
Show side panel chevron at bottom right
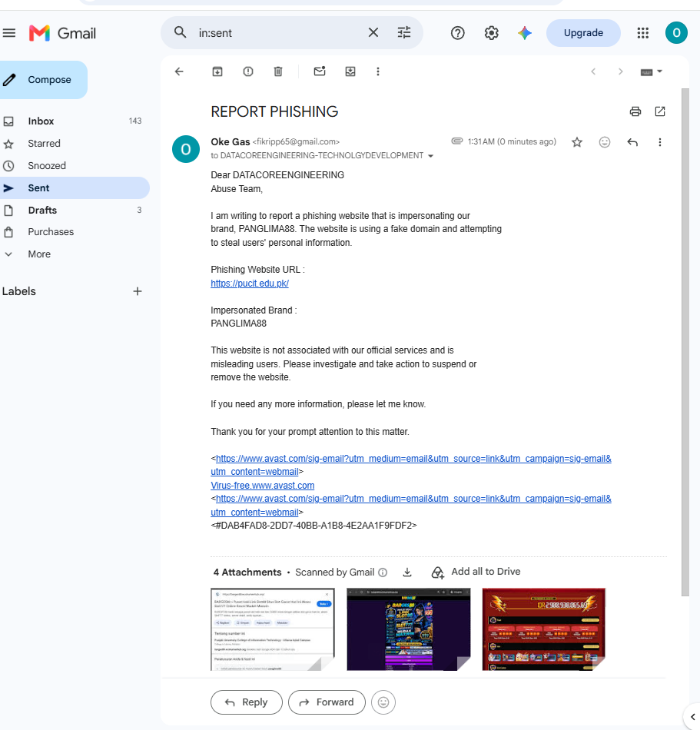coord(692,717)
